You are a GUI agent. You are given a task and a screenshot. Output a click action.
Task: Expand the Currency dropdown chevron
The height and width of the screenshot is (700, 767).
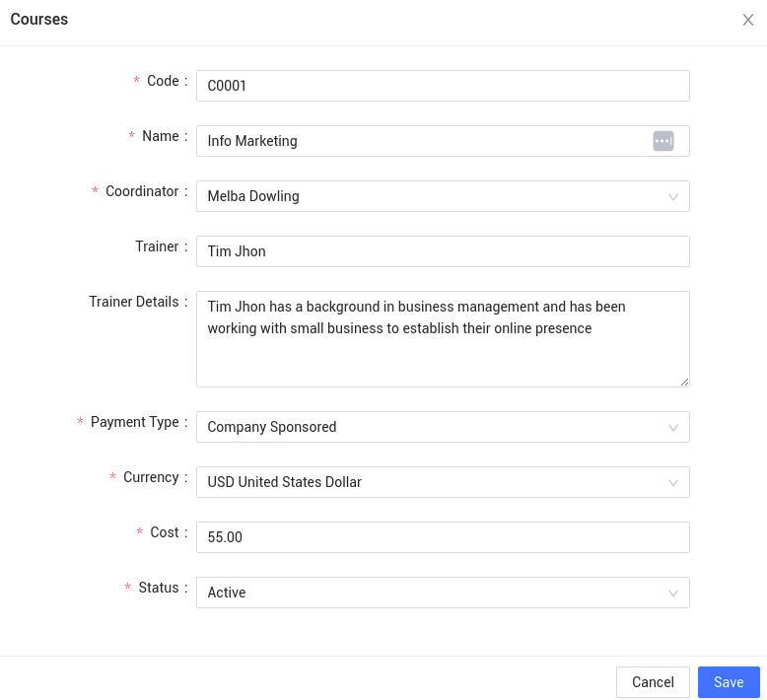pyautogui.click(x=673, y=483)
